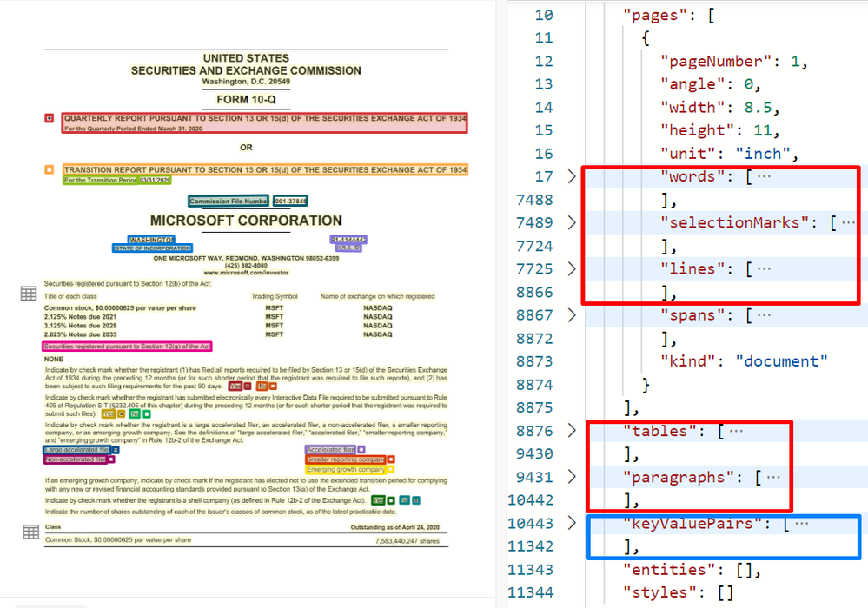Select the '001-37845' file number value
The image size is (868, 608).
[290, 201]
